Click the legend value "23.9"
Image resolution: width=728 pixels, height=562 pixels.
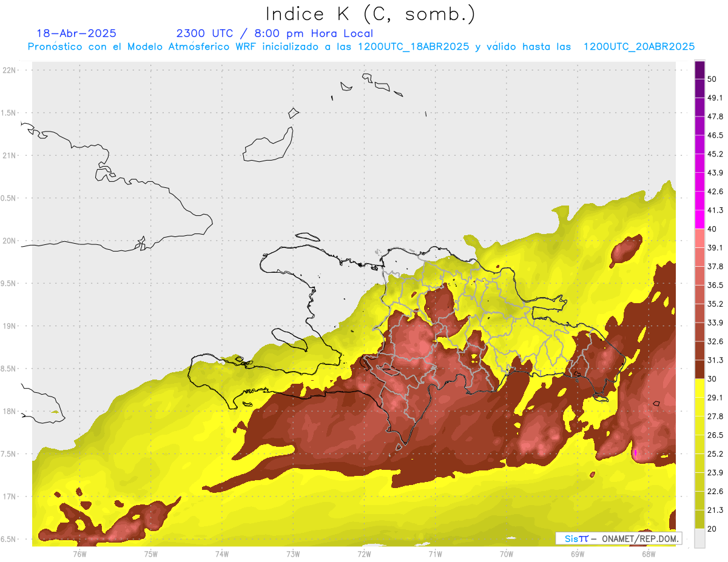[715, 473]
